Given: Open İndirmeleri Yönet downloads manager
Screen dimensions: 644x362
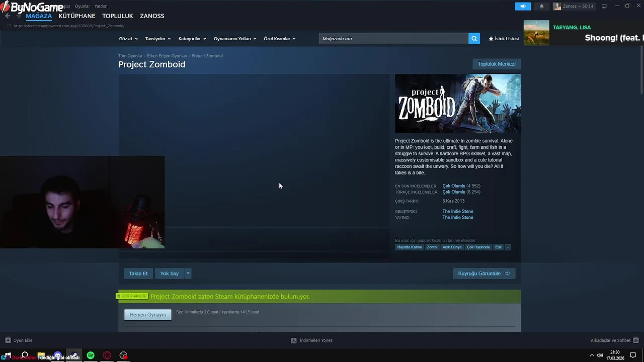Looking at the screenshot, I should 311,340.
